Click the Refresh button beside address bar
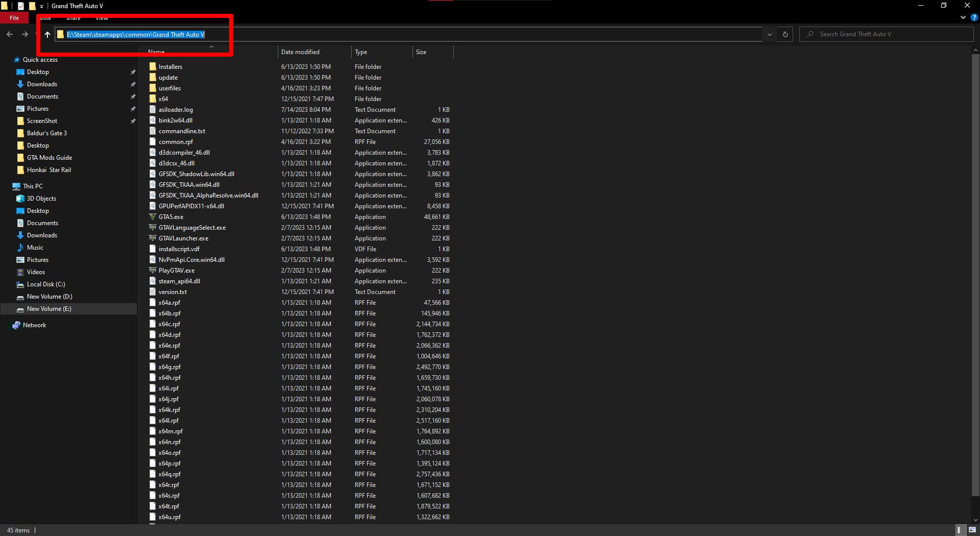This screenshot has width=980, height=536. tap(785, 34)
